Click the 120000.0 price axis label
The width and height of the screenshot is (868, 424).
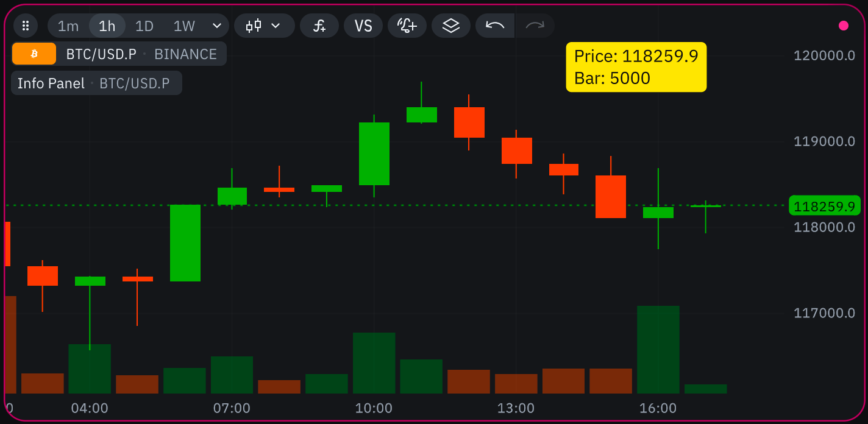tap(824, 55)
